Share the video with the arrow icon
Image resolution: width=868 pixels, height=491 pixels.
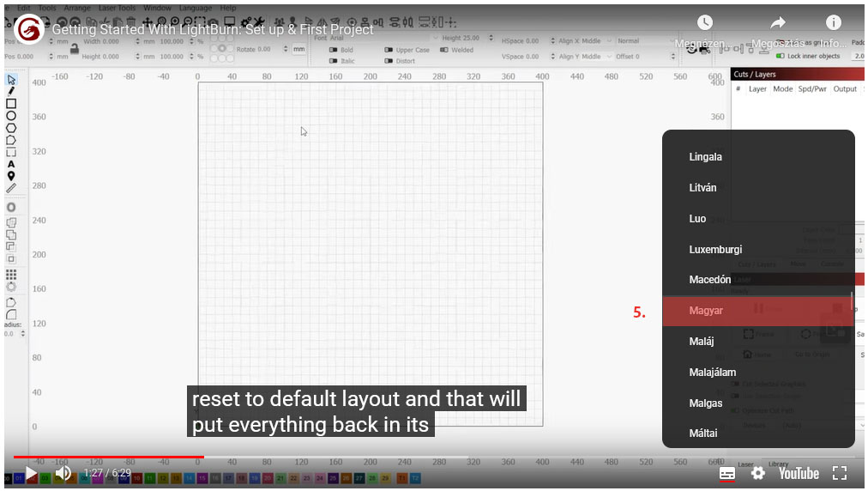pyautogui.click(x=778, y=22)
